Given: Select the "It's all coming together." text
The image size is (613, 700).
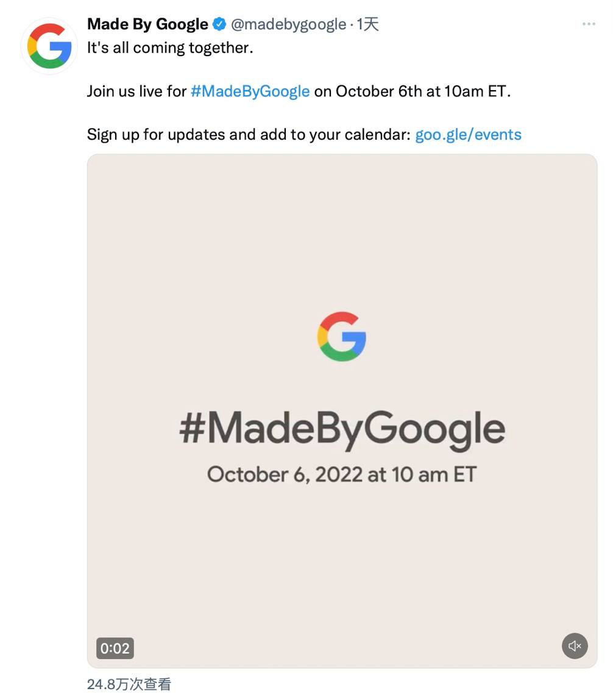Looking at the screenshot, I should [x=170, y=48].
